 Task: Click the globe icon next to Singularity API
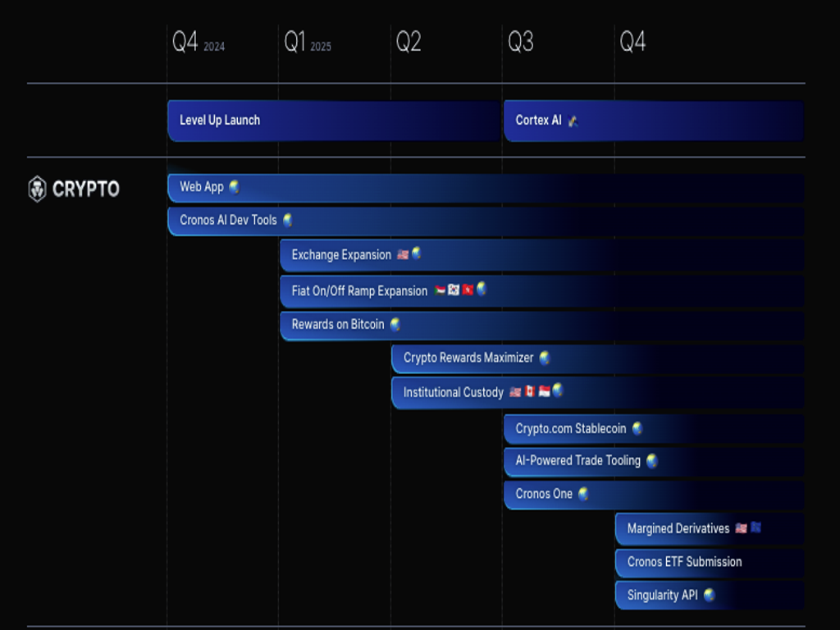click(x=709, y=595)
